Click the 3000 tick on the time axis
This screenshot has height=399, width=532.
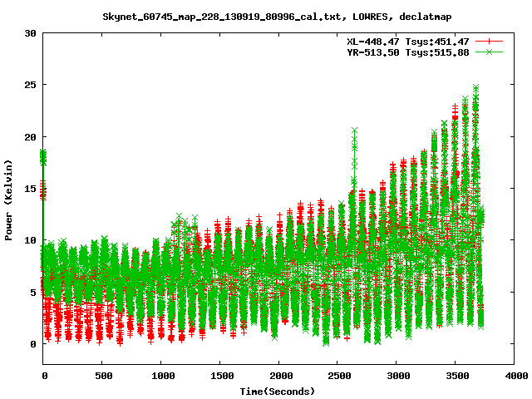[x=397, y=376]
